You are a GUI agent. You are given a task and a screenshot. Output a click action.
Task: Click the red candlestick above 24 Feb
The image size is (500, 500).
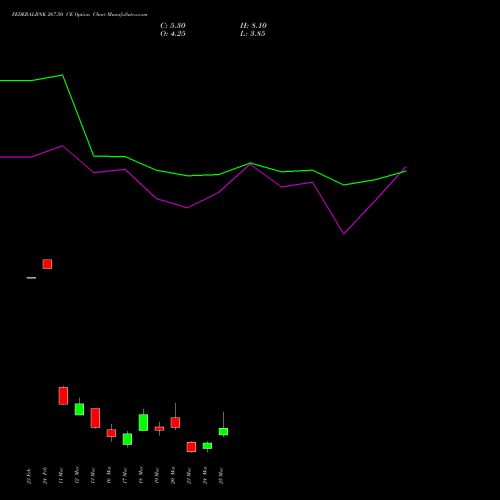coord(47,264)
